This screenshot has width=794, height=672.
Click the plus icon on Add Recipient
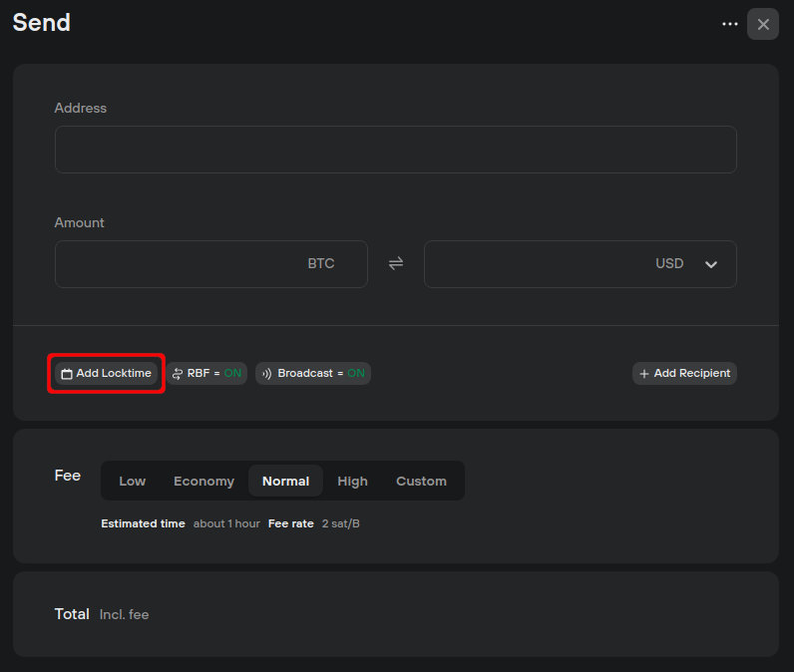point(644,374)
